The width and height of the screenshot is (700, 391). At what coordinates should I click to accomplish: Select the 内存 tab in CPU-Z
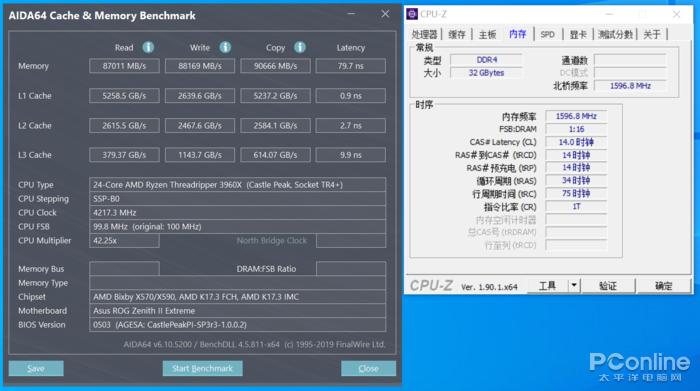517,34
